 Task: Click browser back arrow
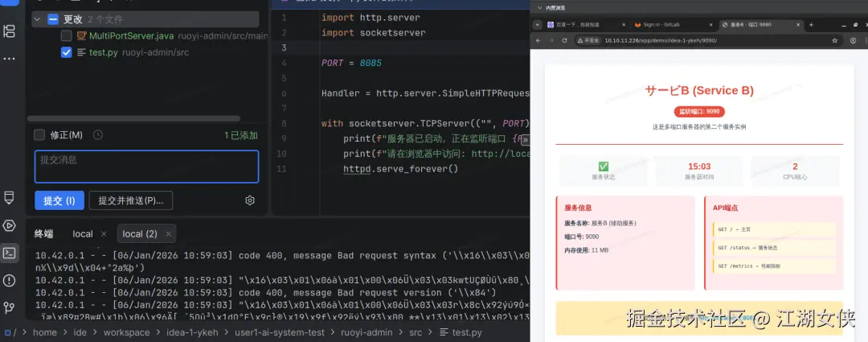coord(538,40)
